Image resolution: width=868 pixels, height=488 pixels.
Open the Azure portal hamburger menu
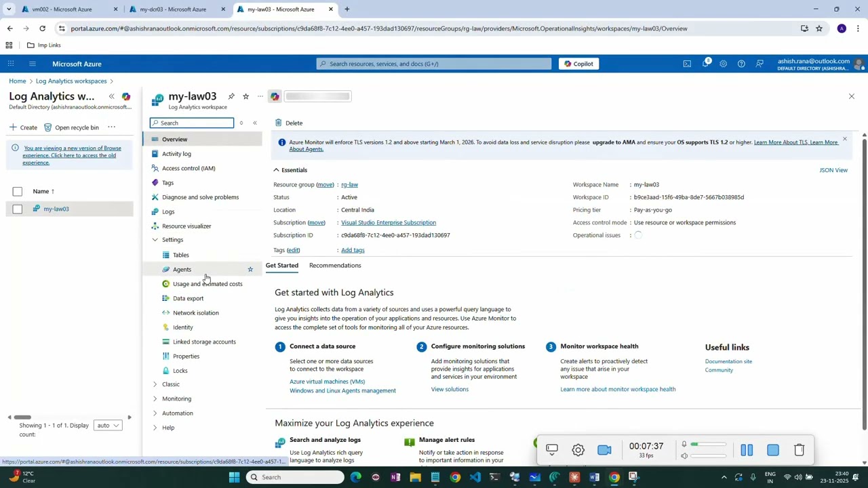(x=32, y=64)
